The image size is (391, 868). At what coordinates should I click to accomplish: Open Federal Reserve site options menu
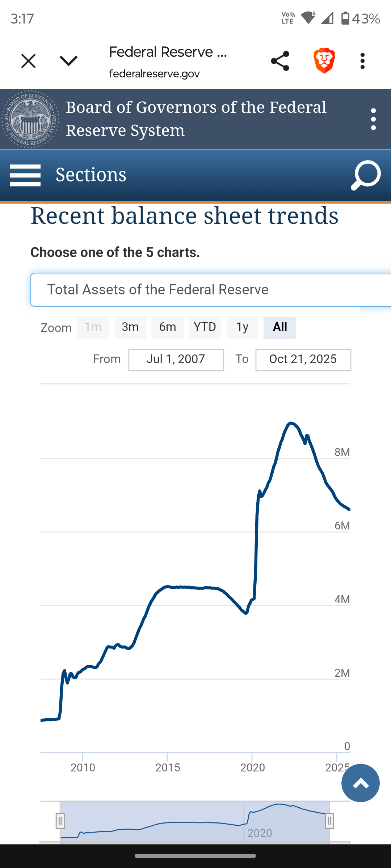click(x=373, y=119)
